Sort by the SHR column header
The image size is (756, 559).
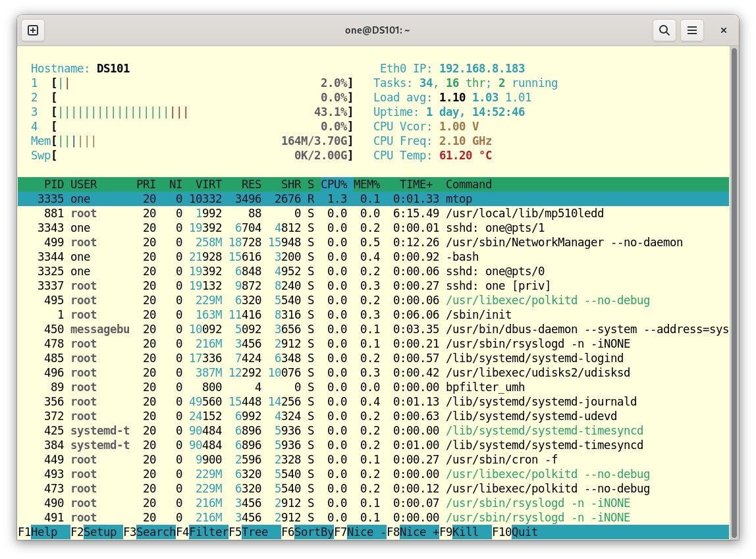[x=291, y=184]
